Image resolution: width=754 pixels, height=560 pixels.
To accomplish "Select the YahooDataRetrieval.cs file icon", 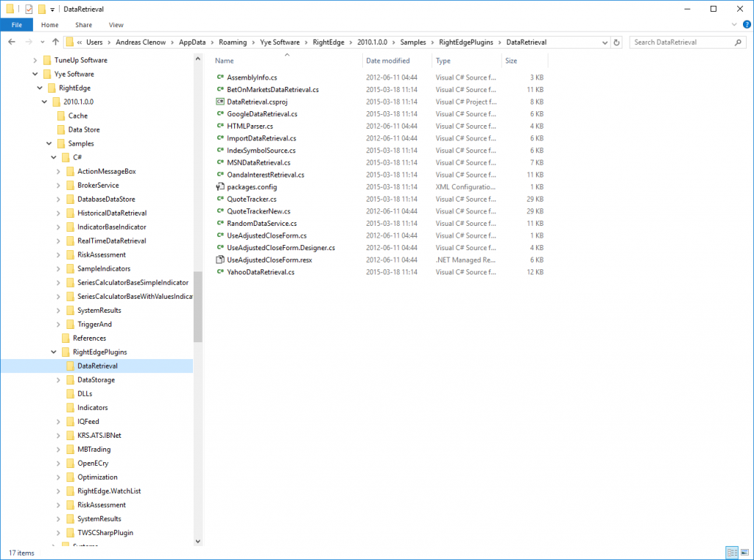I will tap(220, 272).
